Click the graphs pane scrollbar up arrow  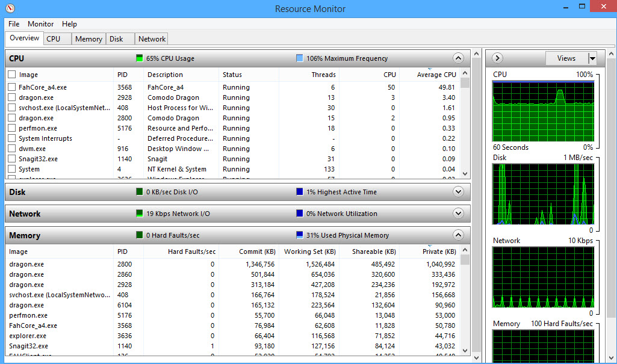(611, 54)
